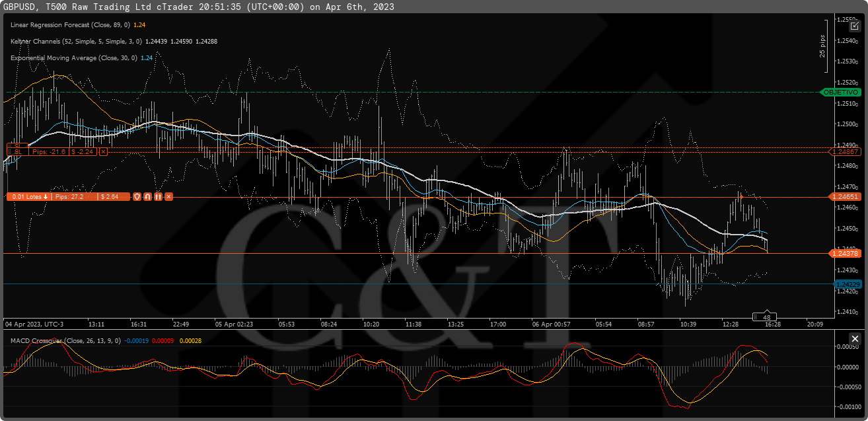Click the shield icon on the position line

(137, 196)
